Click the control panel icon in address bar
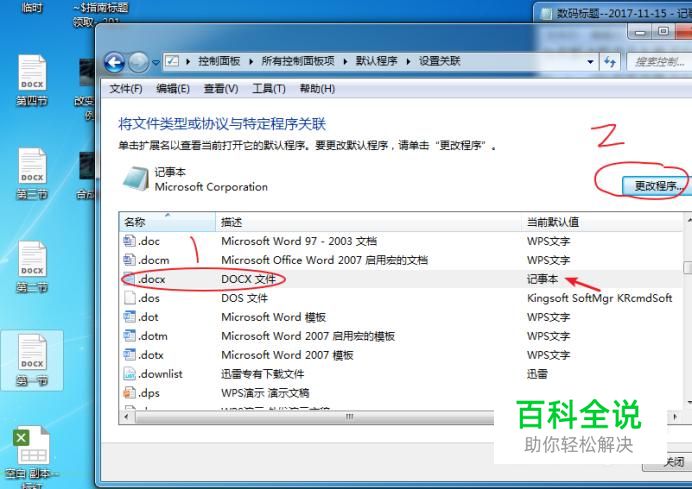The height and width of the screenshot is (489, 692). click(172, 61)
